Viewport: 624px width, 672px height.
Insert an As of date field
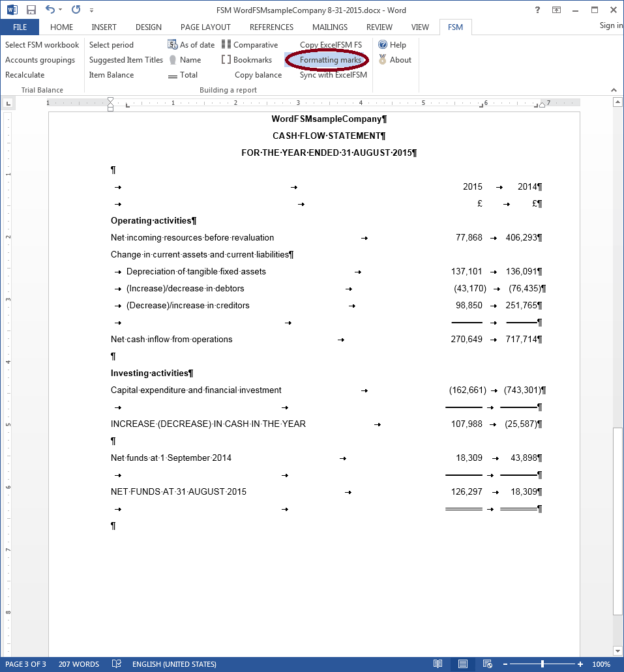pos(191,45)
